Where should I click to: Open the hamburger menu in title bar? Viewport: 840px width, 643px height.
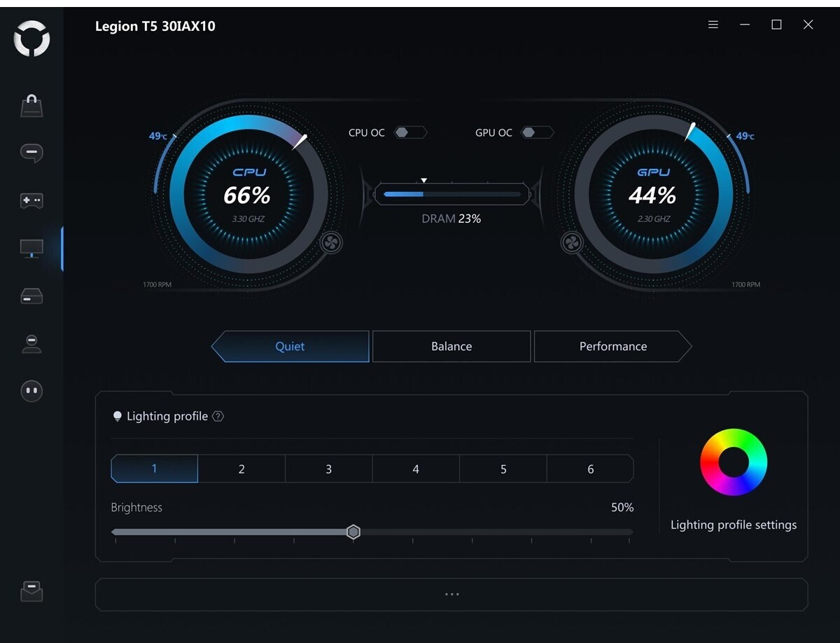tap(713, 25)
